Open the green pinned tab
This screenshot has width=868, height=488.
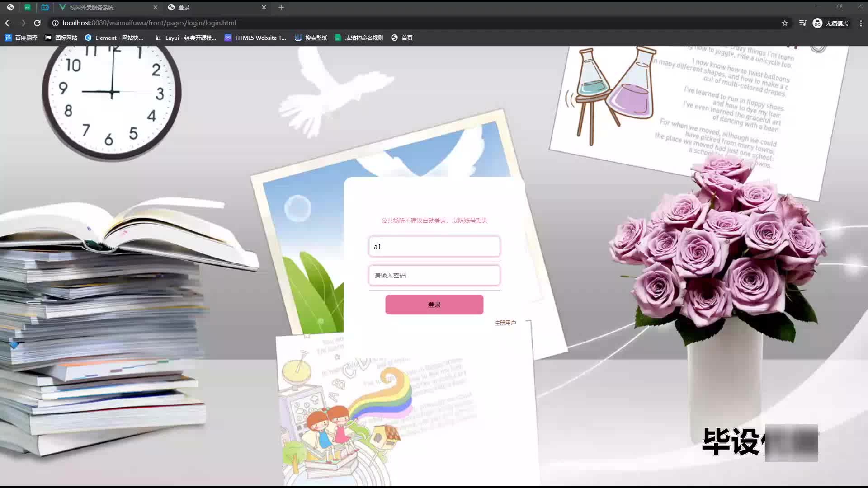pos(28,7)
